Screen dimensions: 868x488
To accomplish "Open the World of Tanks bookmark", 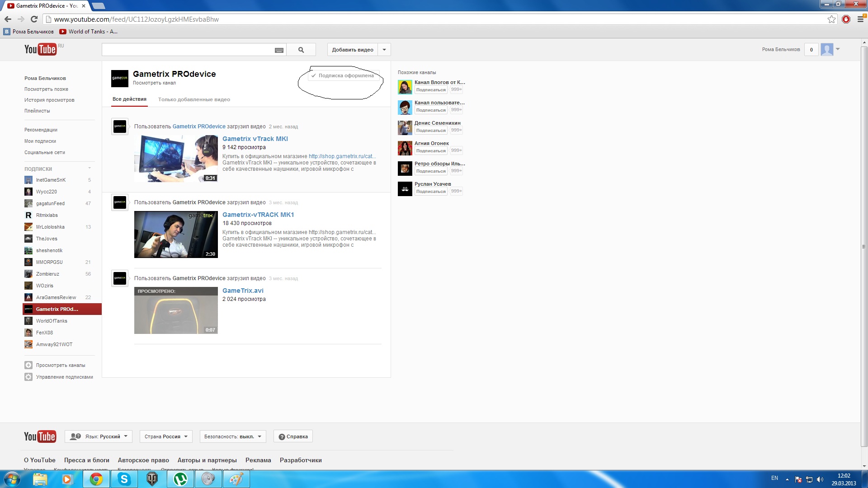I will [88, 32].
